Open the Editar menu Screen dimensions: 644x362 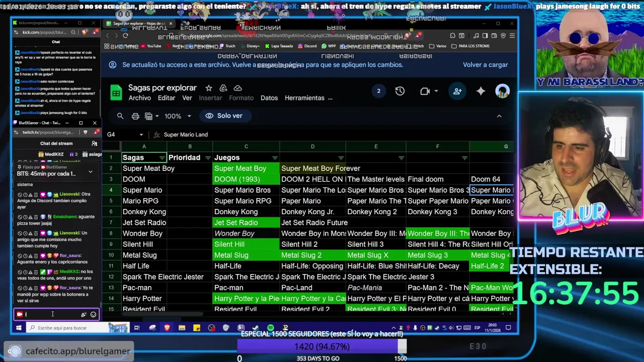pyautogui.click(x=167, y=98)
